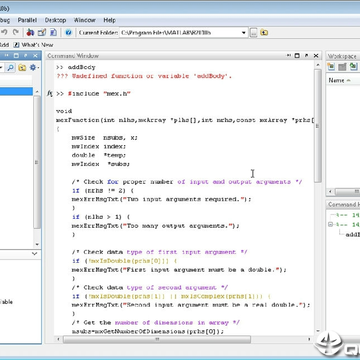Click the Command Window horizontal scroll right arrow
Viewport: 360px width, 360px height.
(x=310, y=339)
